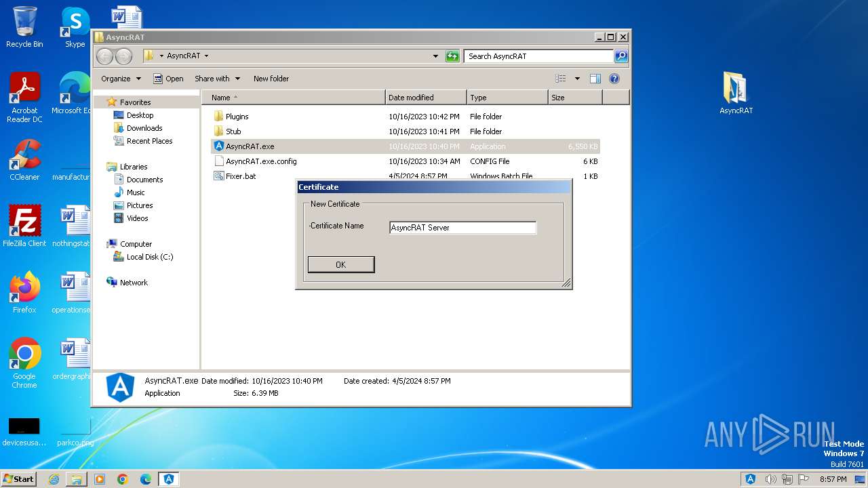Open Chrome from the taskbar
Viewport: 868px width, 488px height.
[123, 479]
